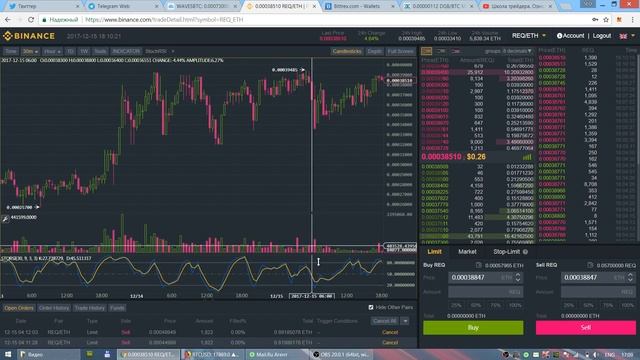Switch to the Telegram Web browser tab
This screenshot has width=640, height=360.
point(122,6)
